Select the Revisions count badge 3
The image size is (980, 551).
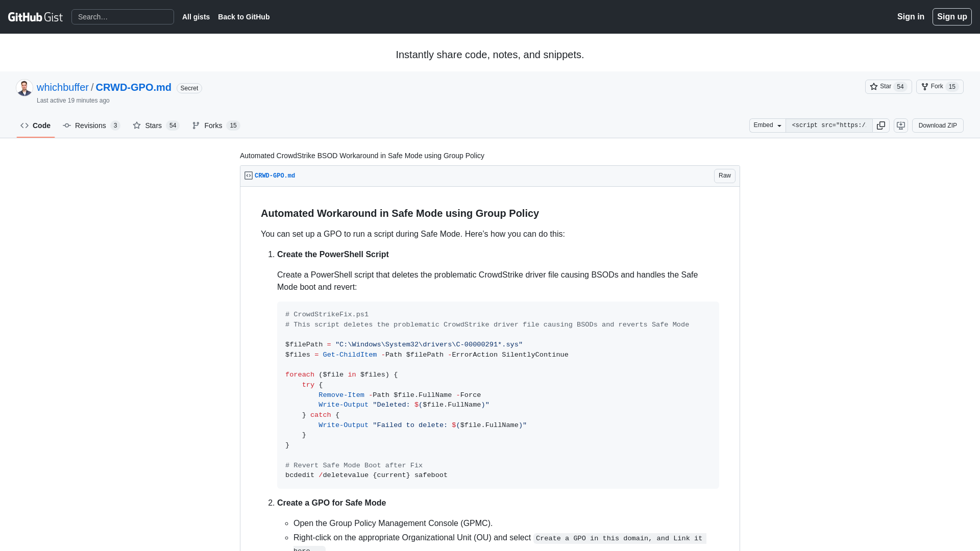pyautogui.click(x=115, y=126)
